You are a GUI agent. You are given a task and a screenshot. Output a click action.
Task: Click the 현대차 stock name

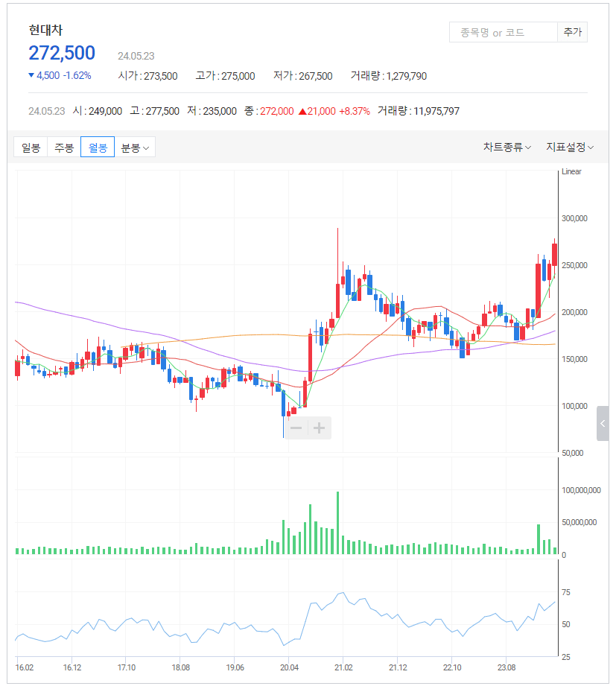pos(45,30)
